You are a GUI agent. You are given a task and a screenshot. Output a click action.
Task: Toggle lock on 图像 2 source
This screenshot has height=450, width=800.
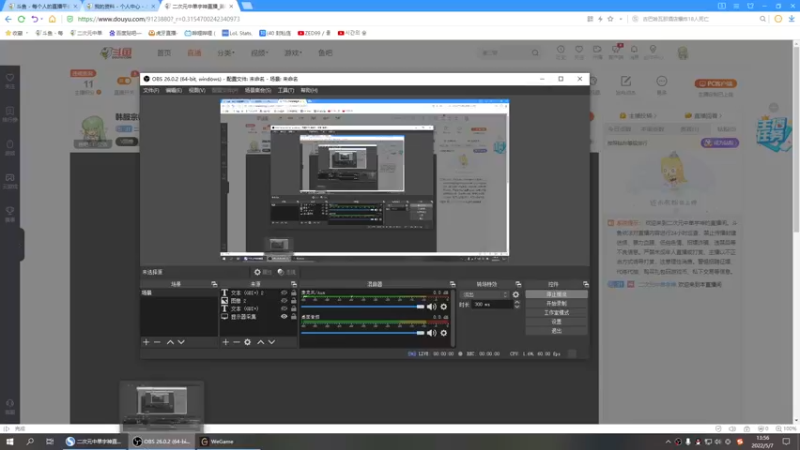[293, 301]
